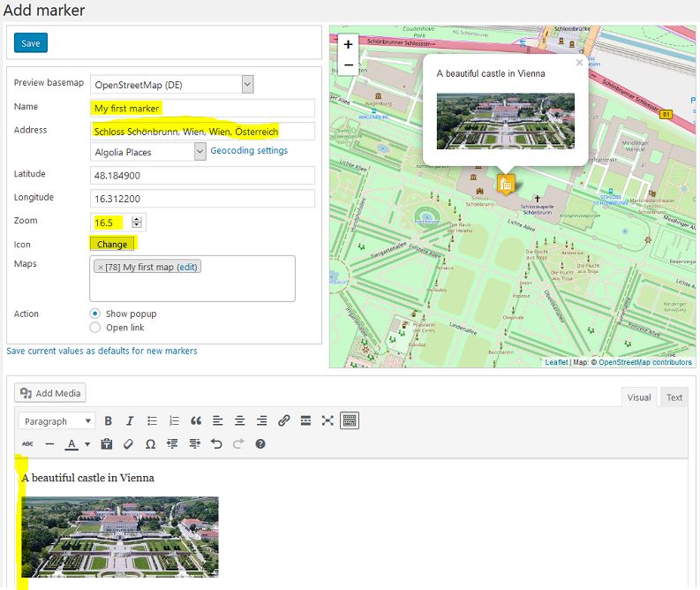Toggle distraction-free fullscreen editor mode

point(327,420)
